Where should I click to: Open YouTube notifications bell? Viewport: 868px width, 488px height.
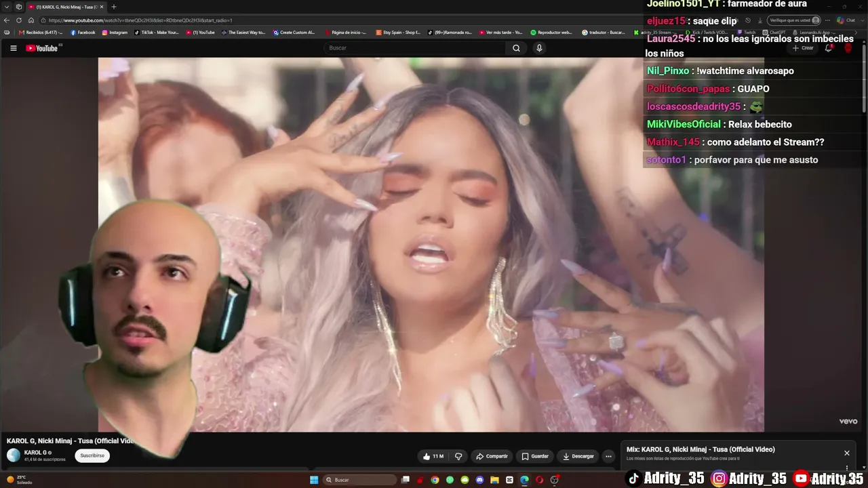pos(829,48)
